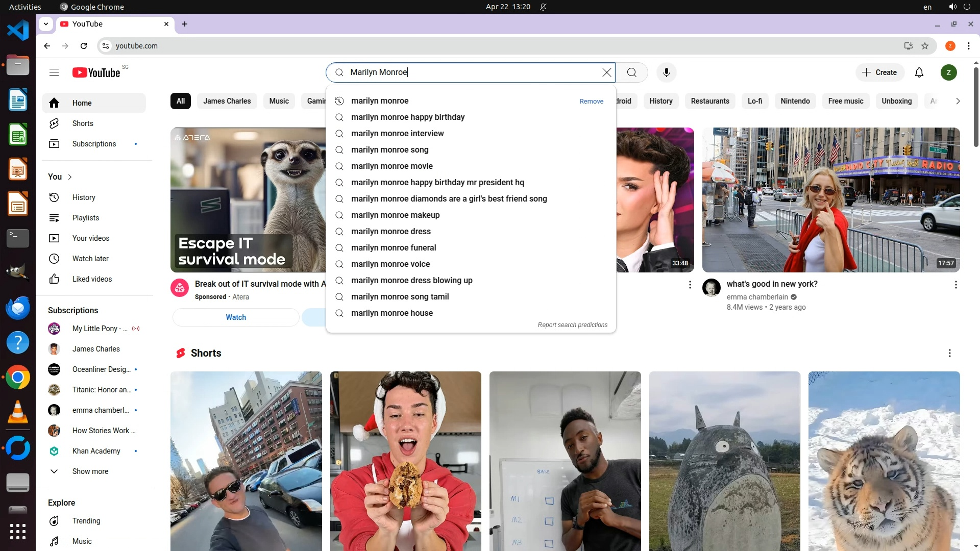Choose suggestion marilyn monroe interview
Image resolution: width=980 pixels, height=551 pixels.
(x=397, y=134)
